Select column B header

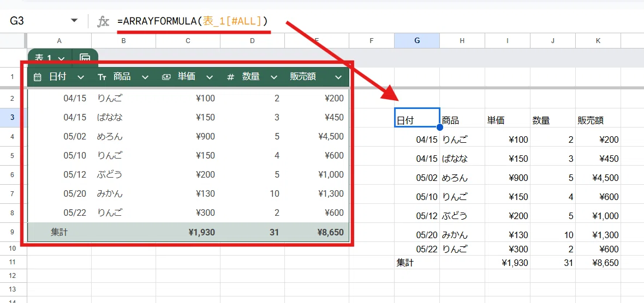tap(123, 40)
